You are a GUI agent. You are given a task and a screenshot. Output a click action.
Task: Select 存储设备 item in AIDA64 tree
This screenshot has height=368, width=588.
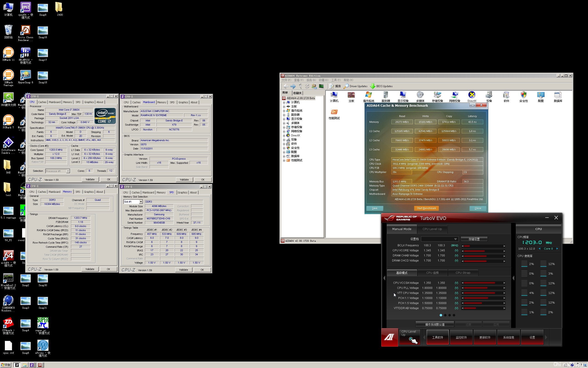pyautogui.click(x=297, y=127)
